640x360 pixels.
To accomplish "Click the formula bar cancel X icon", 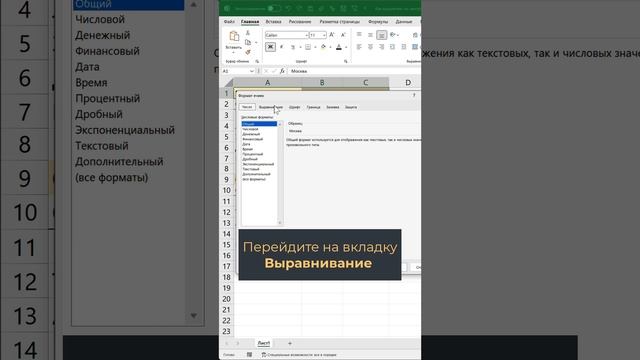I will [x=266, y=71].
